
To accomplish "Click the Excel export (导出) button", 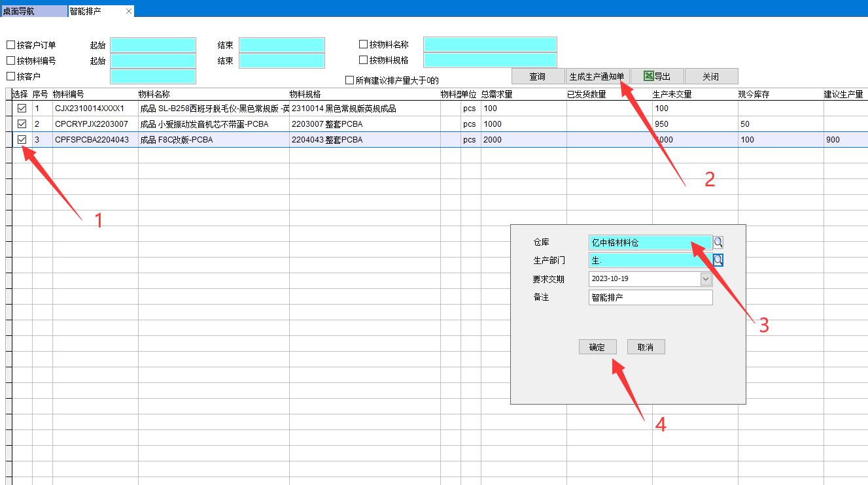I will (x=657, y=76).
